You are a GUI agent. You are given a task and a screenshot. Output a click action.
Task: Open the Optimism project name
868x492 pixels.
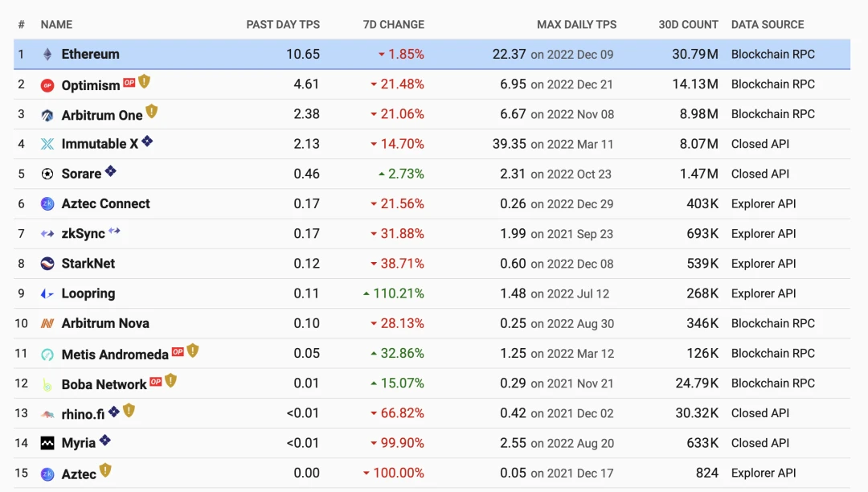(x=91, y=85)
